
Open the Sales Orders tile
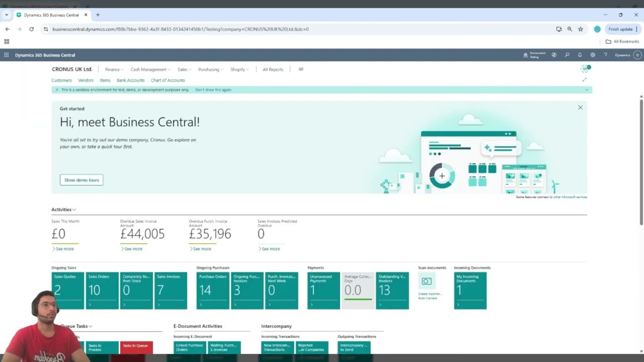click(102, 291)
